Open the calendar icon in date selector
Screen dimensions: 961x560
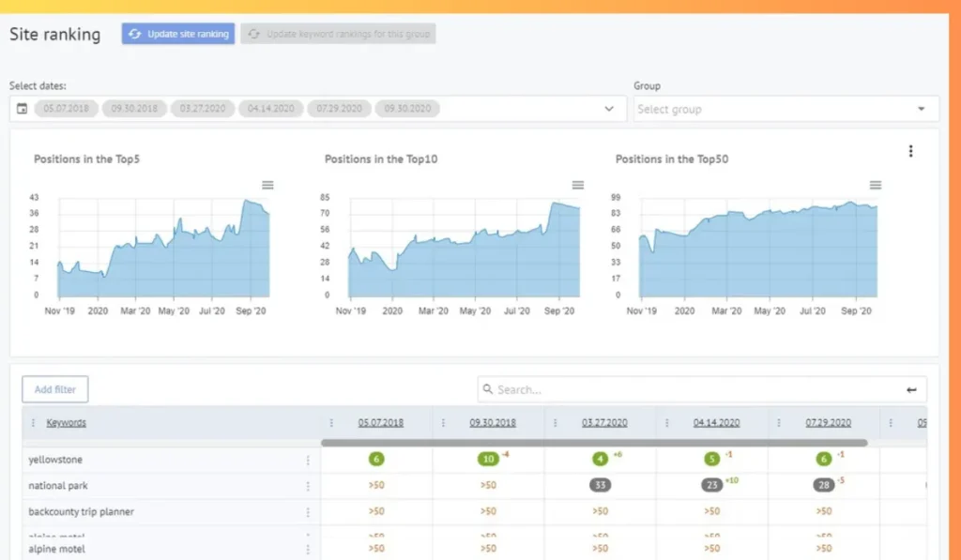coord(23,109)
